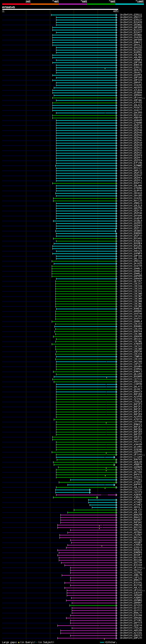The height and width of the screenshot is (644, 146).
Task: Click the red ~20% identity legend segment
Action: pyautogui.click(x=16, y=4)
